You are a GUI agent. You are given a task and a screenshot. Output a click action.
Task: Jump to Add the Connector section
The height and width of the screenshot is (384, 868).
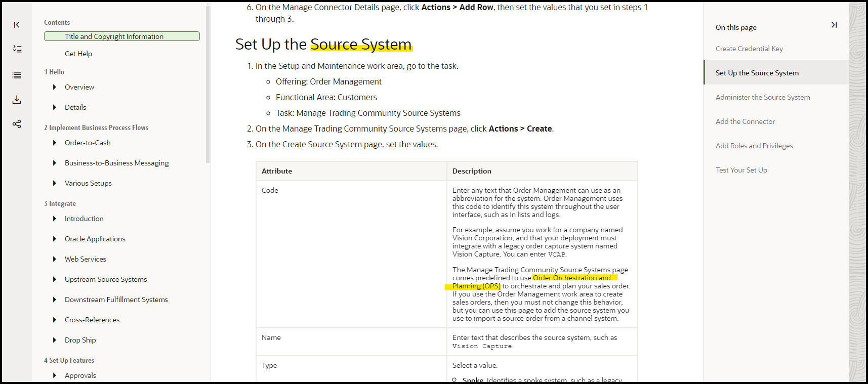[x=745, y=121]
